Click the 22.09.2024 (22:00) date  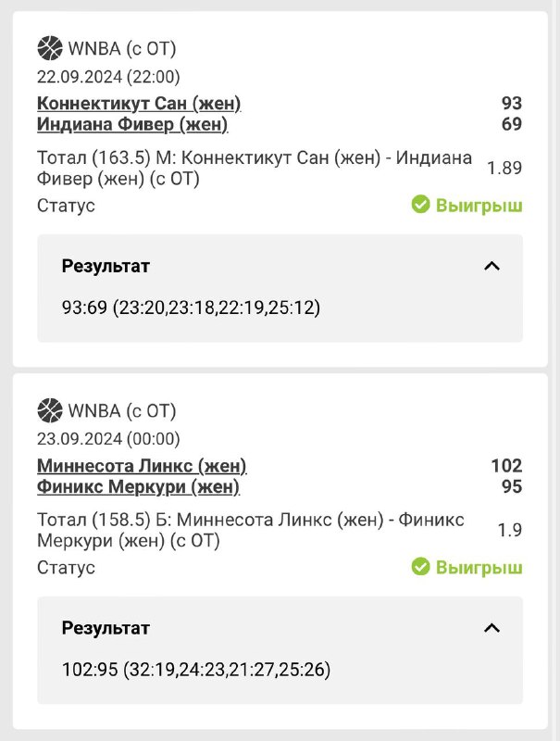point(108,76)
